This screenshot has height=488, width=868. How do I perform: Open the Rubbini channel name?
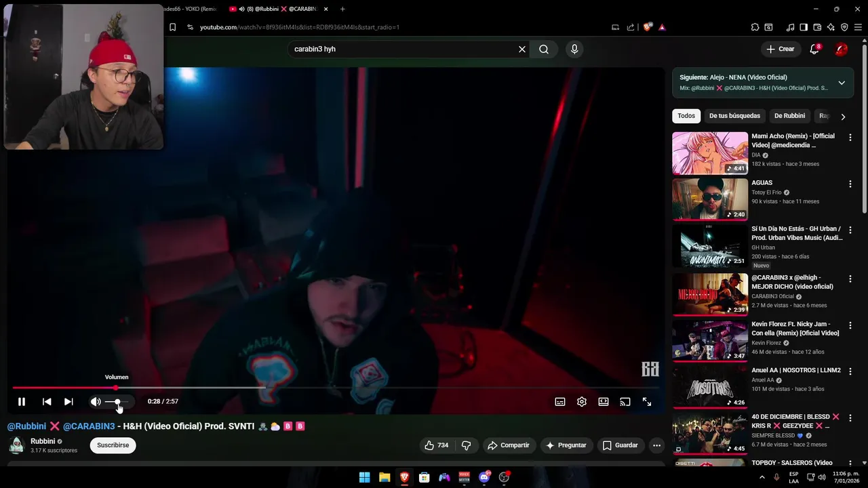point(43,441)
